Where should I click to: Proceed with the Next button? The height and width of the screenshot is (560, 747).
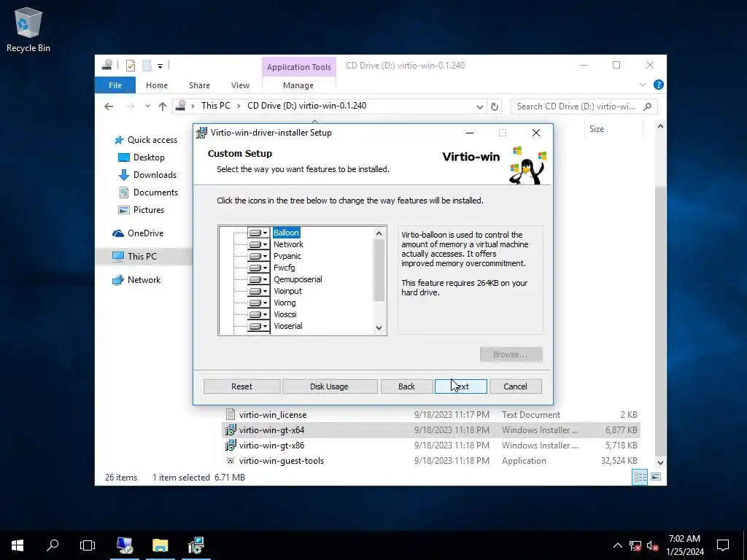(461, 386)
